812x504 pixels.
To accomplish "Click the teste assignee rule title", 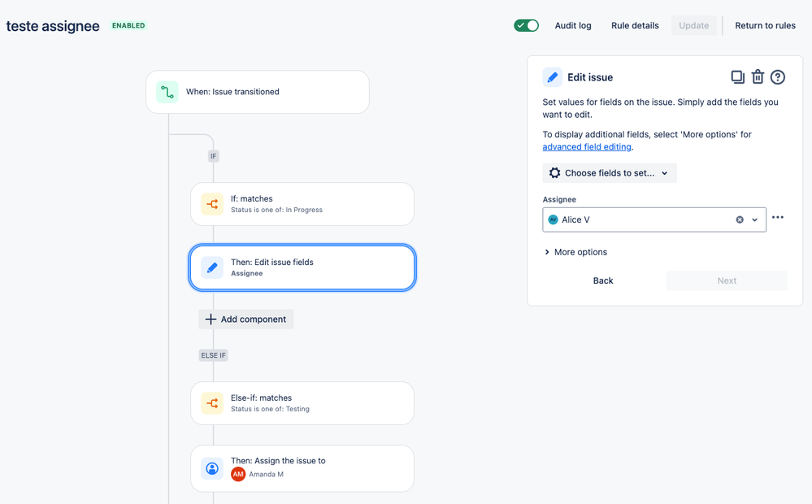I will [53, 26].
